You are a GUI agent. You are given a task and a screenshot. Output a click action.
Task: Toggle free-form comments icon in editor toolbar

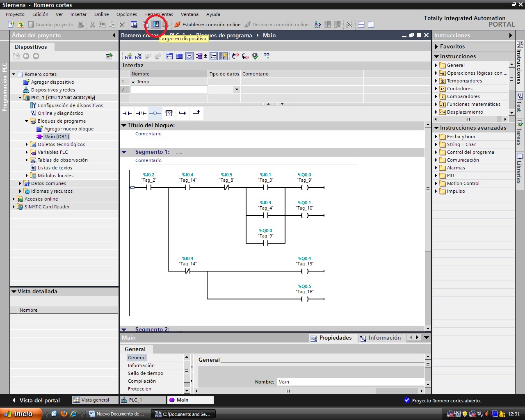pyautogui.click(x=189, y=56)
